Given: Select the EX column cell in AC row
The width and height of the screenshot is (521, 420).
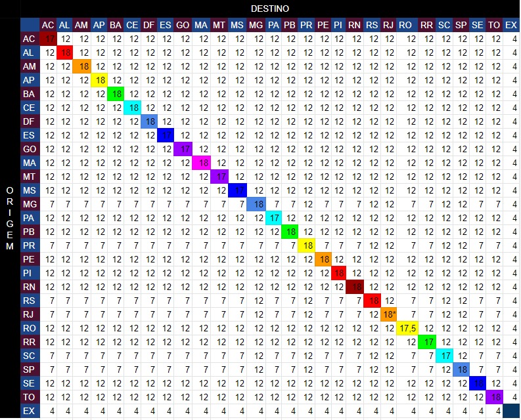Looking at the screenshot, I should tap(511, 39).
